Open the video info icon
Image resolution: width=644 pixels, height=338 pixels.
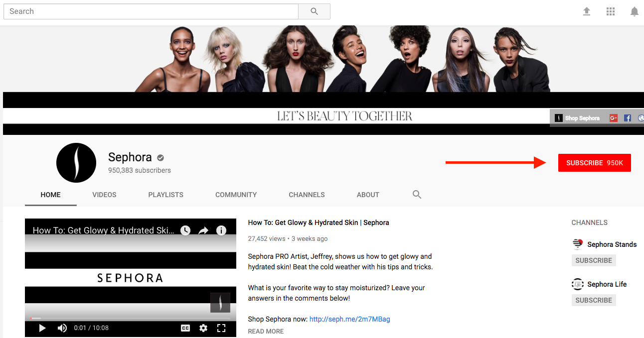point(221,230)
